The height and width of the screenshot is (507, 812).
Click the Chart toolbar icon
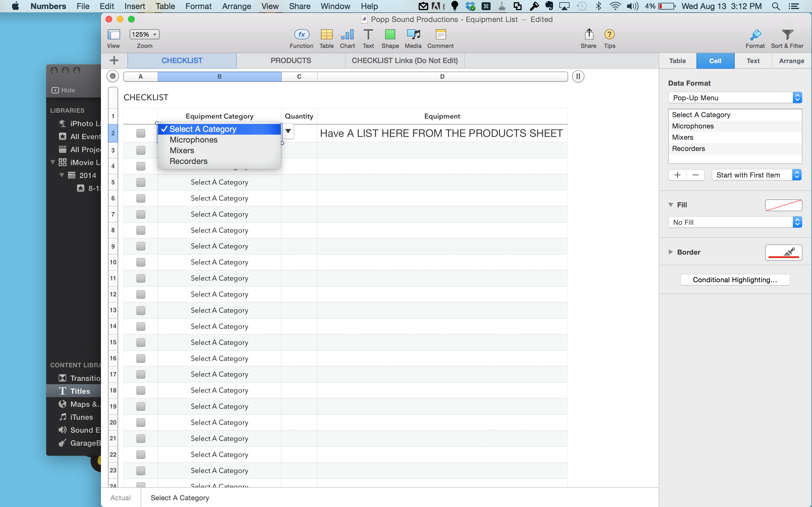(x=347, y=35)
